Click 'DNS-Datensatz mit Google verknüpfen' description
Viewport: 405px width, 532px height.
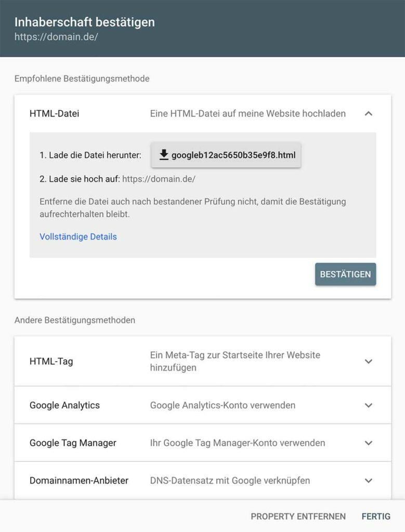pos(230,481)
